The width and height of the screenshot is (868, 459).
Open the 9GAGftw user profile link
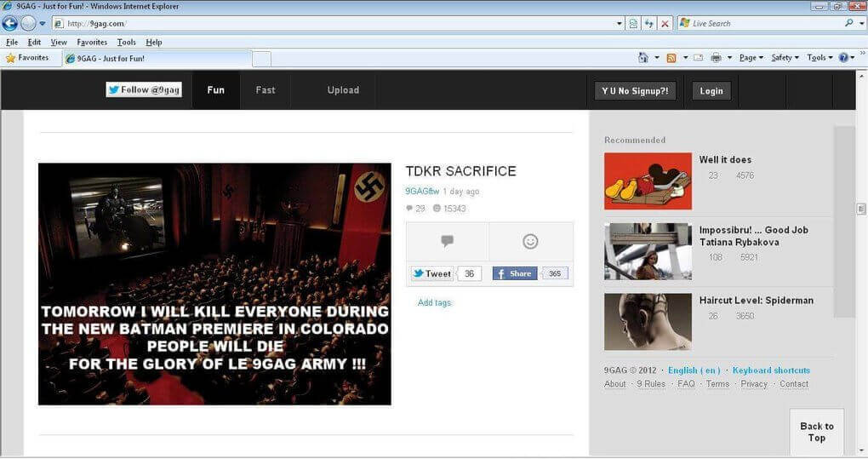[x=422, y=191]
